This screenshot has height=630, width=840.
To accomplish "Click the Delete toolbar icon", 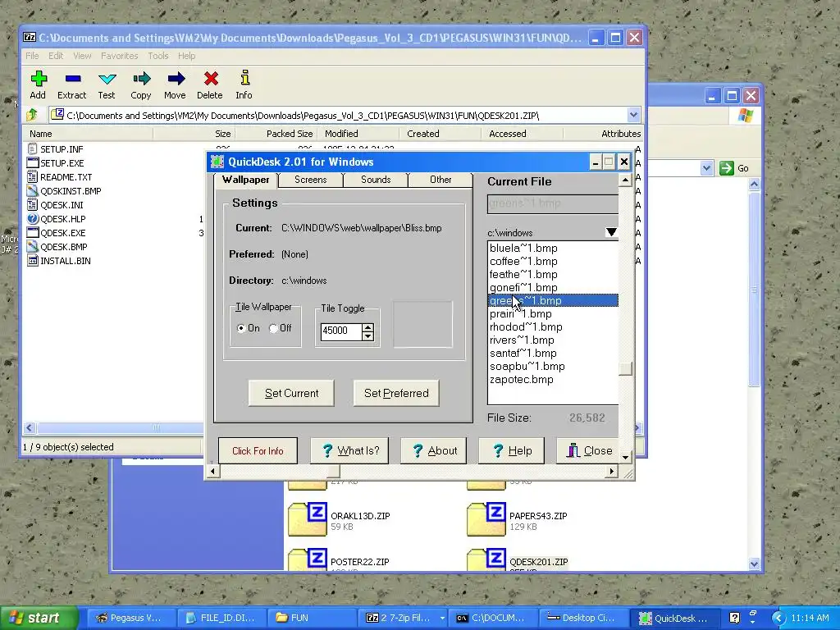I will [211, 79].
